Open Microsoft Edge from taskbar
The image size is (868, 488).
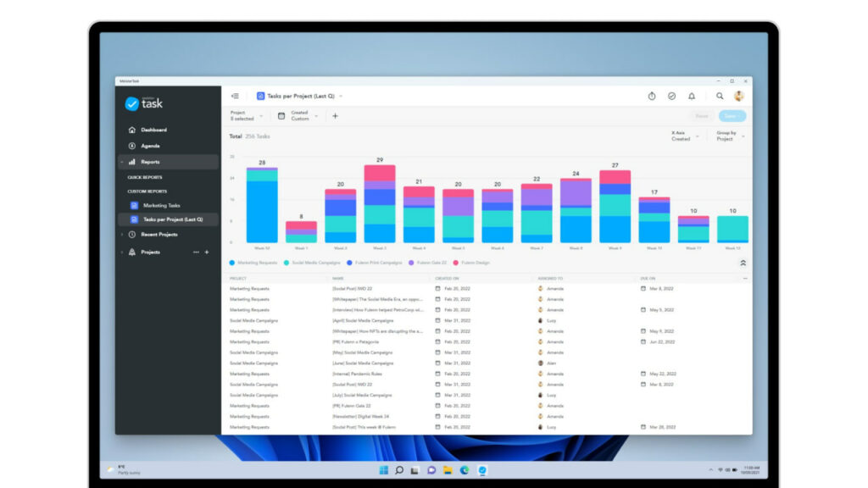[464, 470]
